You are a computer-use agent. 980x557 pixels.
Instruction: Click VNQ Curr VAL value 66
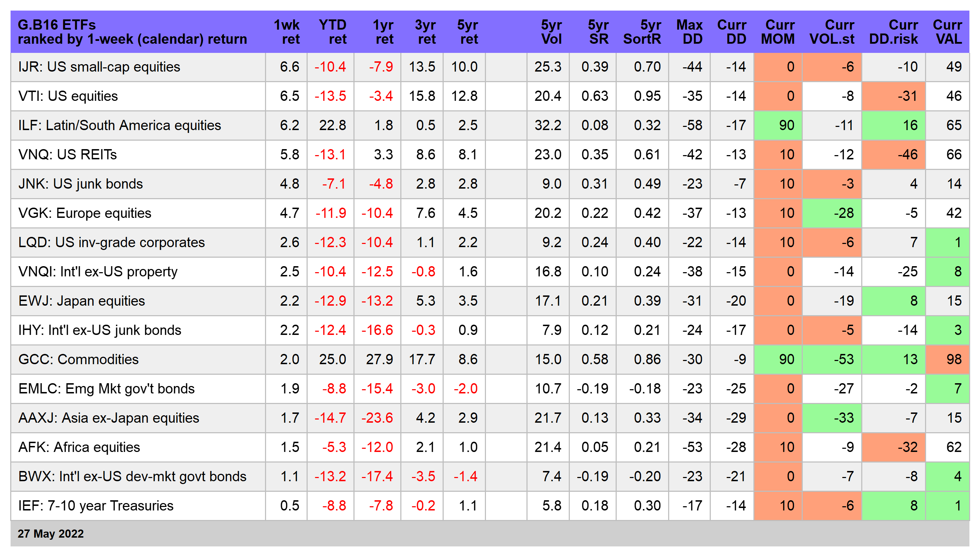954,154
